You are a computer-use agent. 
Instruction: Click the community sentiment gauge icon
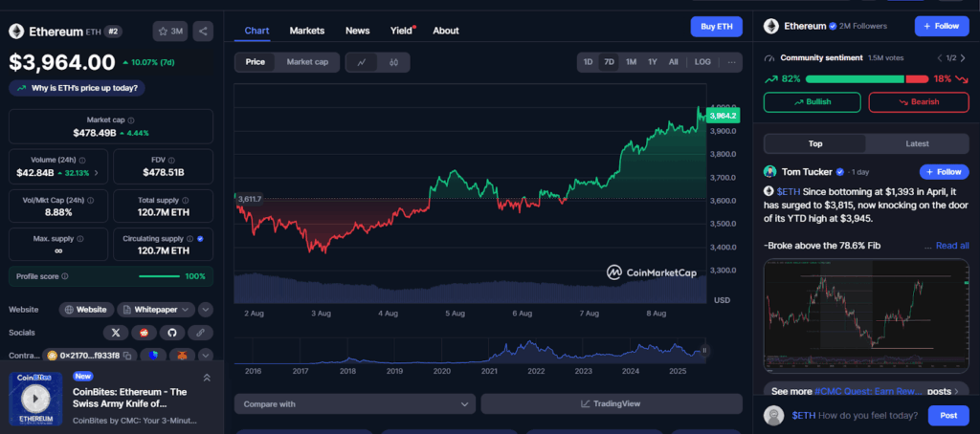pos(769,58)
